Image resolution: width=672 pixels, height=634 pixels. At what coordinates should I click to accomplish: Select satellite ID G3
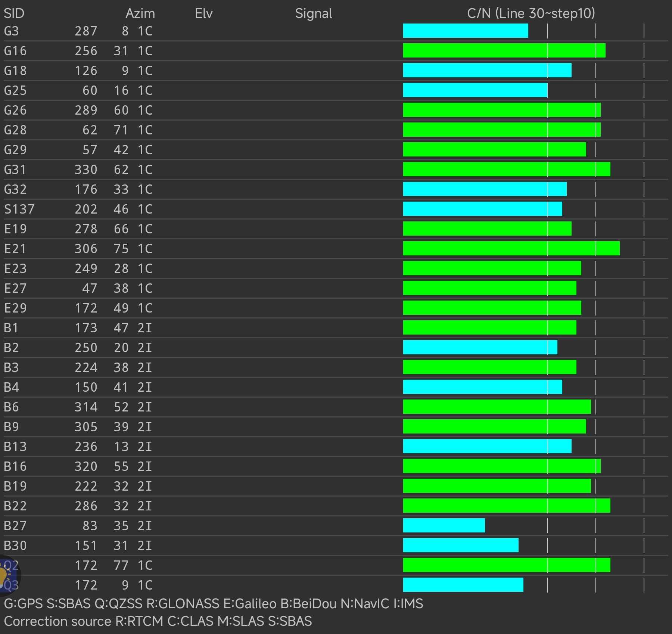coord(11,31)
